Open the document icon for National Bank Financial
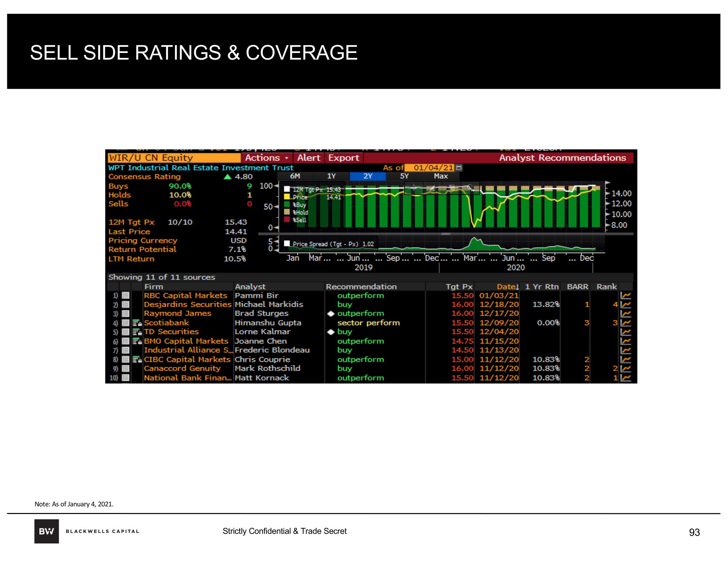The width and height of the screenshot is (728, 563). [x=125, y=378]
